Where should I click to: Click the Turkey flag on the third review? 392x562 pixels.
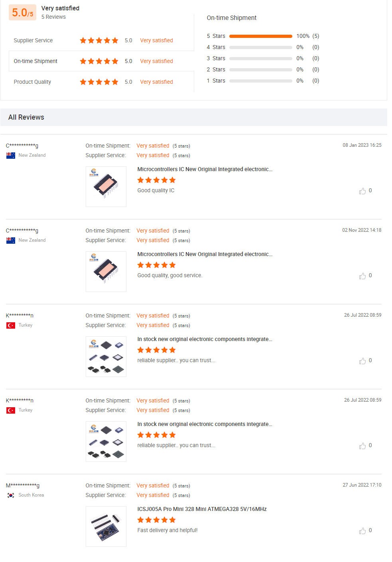click(11, 325)
